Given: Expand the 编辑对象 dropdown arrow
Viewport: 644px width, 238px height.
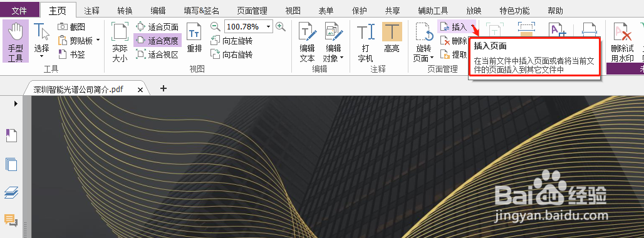Looking at the screenshot, I should pos(341,58).
